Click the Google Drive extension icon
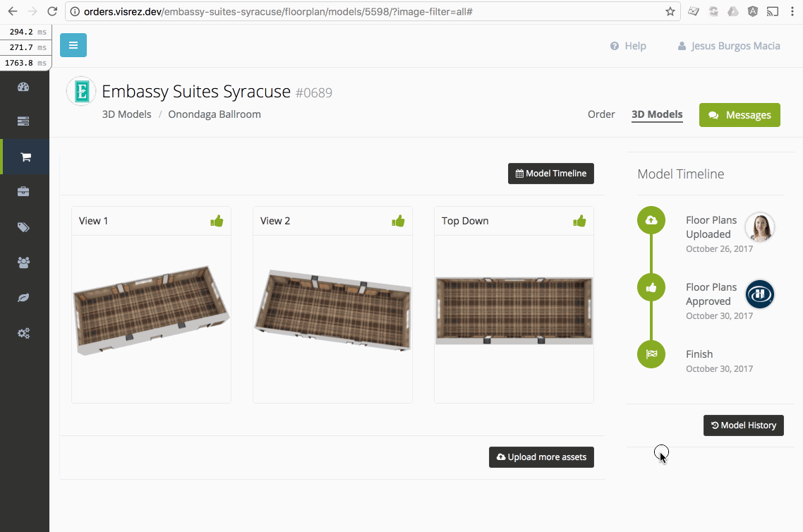Screen dimensions: 803x532 click(x=733, y=11)
